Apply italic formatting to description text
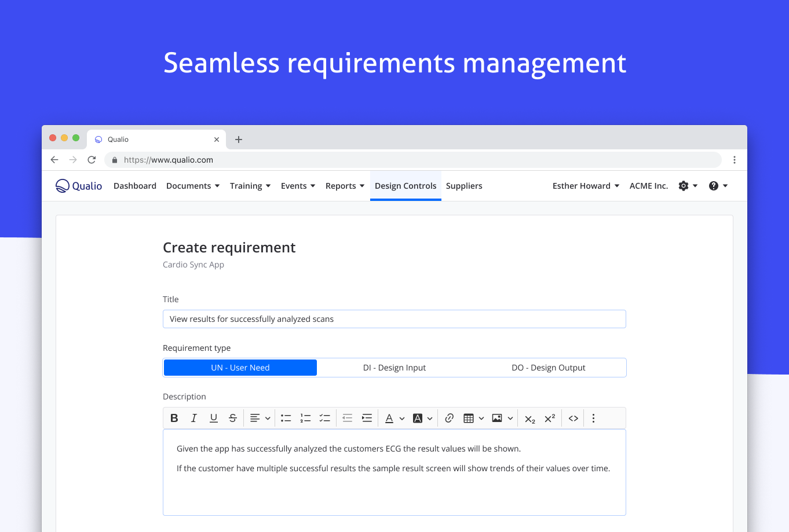 (x=194, y=418)
